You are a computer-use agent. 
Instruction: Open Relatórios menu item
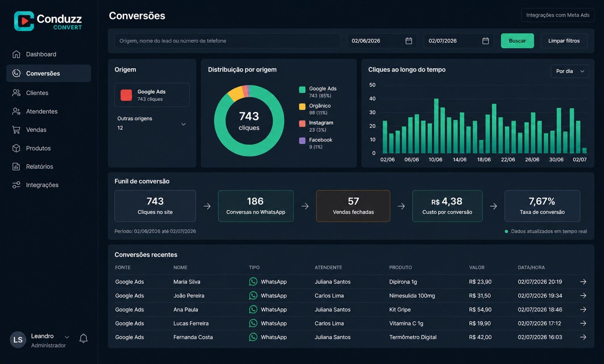coord(49,167)
